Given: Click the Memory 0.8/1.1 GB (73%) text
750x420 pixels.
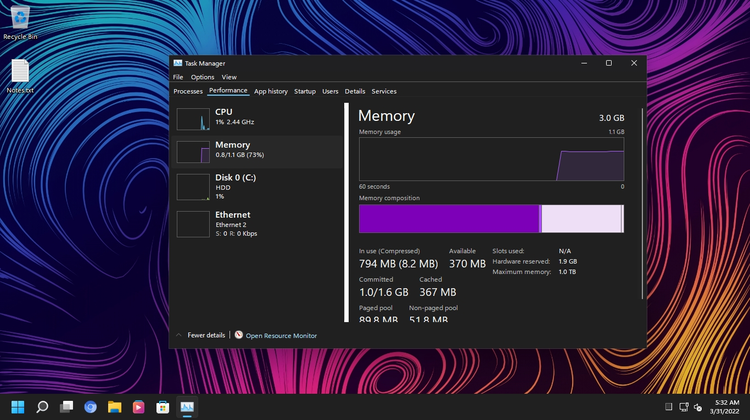Looking at the screenshot, I should 240,155.
